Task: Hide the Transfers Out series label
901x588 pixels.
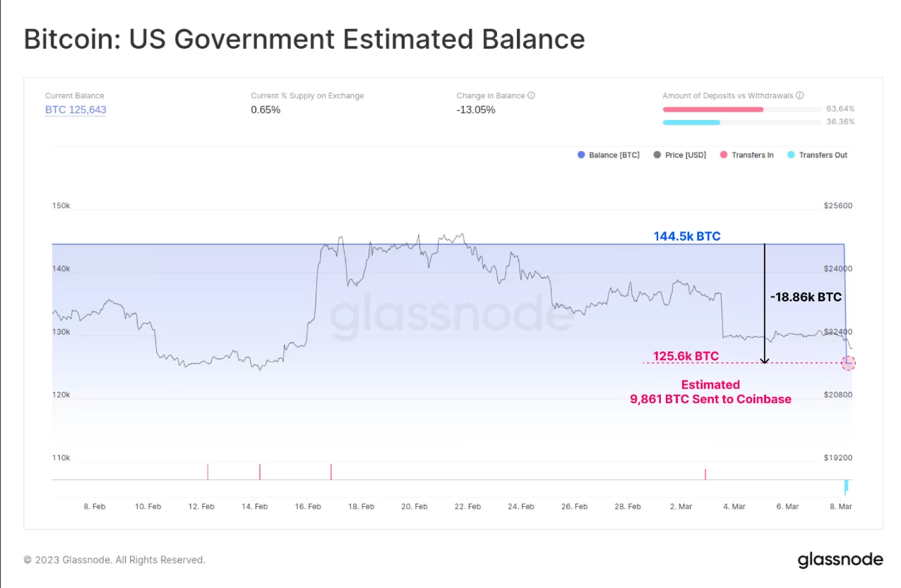Action: pyautogui.click(x=823, y=155)
